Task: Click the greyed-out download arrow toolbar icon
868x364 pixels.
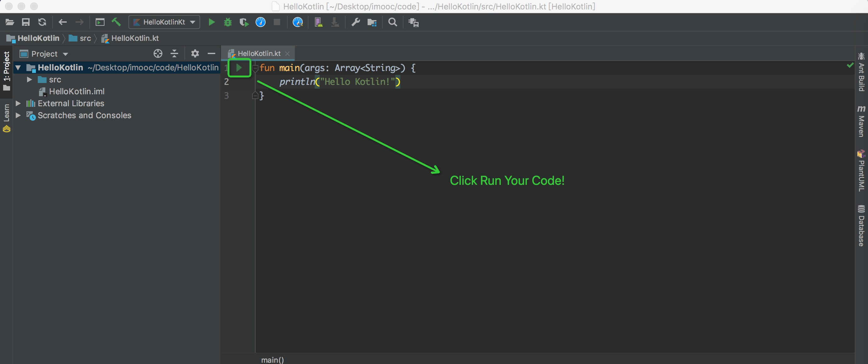Action: 335,22
